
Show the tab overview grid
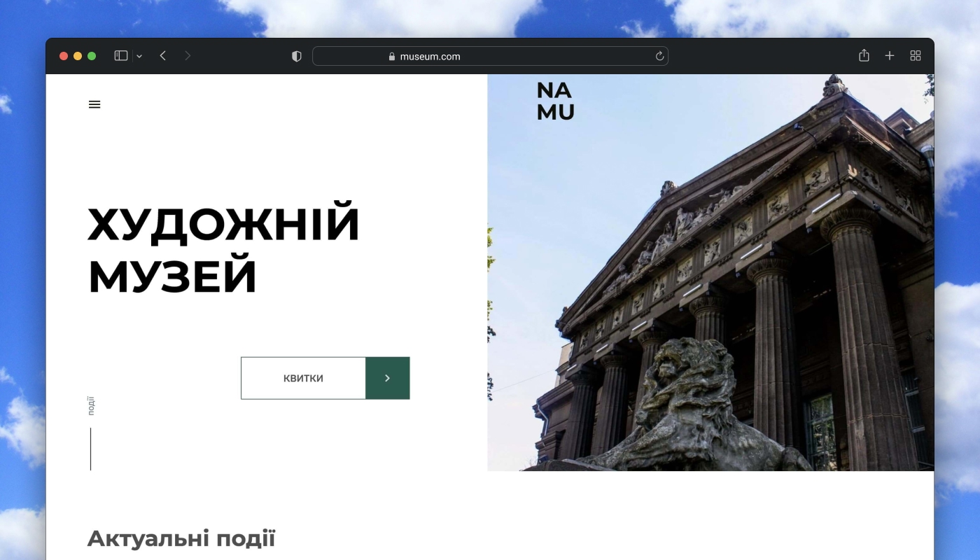click(915, 55)
